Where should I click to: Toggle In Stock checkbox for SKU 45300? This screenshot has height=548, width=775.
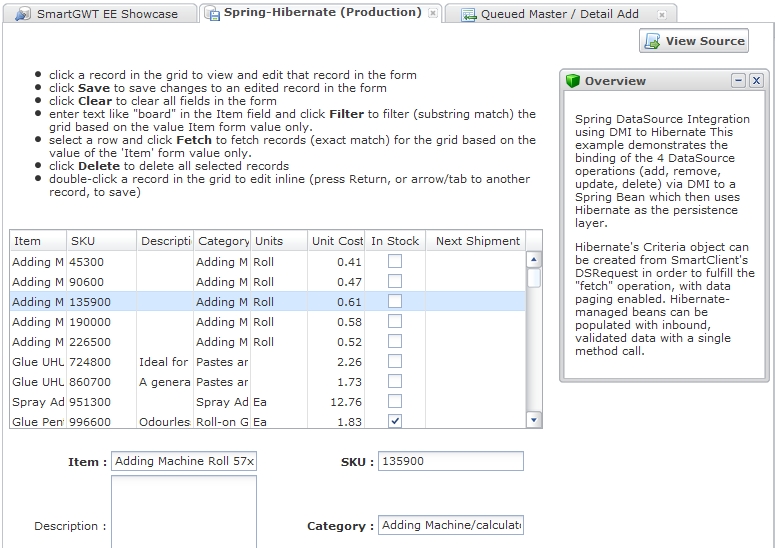click(395, 261)
